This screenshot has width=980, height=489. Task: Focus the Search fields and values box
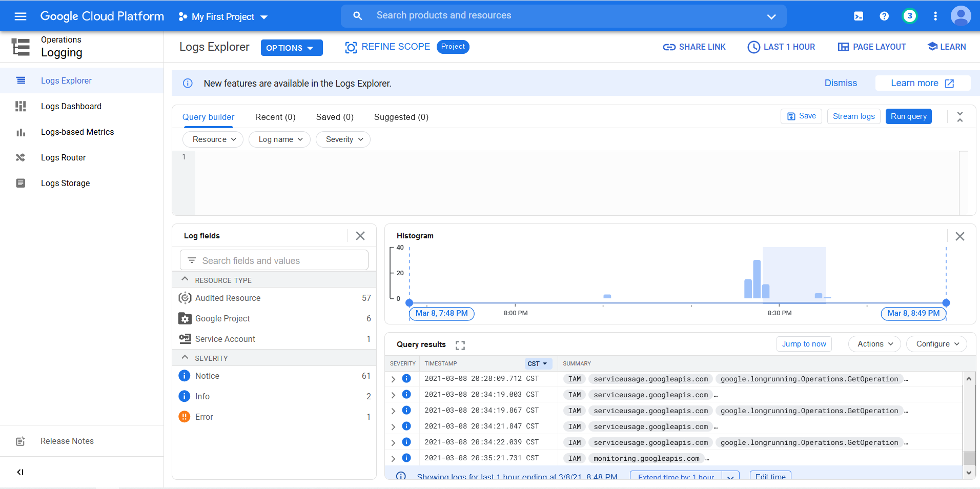pos(274,260)
